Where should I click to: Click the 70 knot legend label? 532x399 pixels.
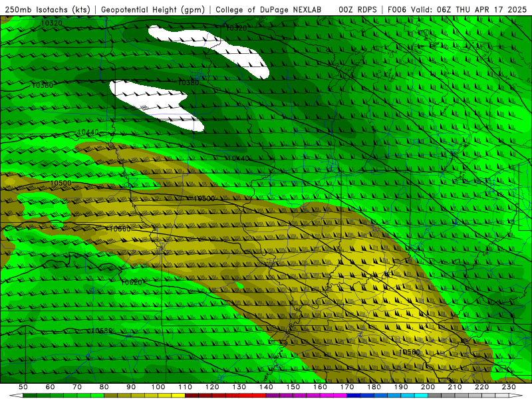pyautogui.click(x=77, y=387)
